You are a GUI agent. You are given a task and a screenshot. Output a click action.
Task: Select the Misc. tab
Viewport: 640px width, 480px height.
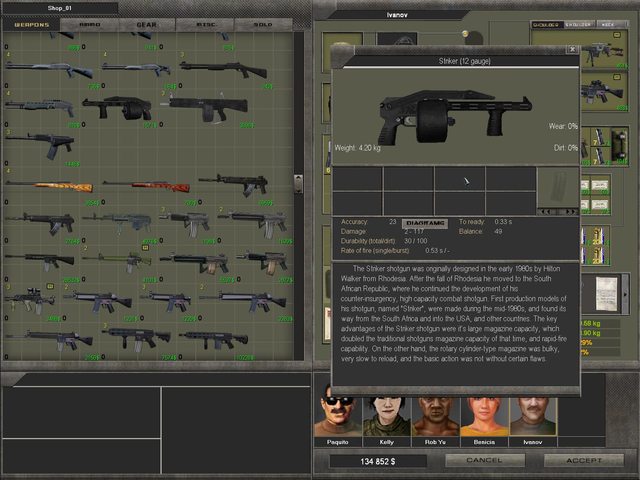click(x=205, y=25)
